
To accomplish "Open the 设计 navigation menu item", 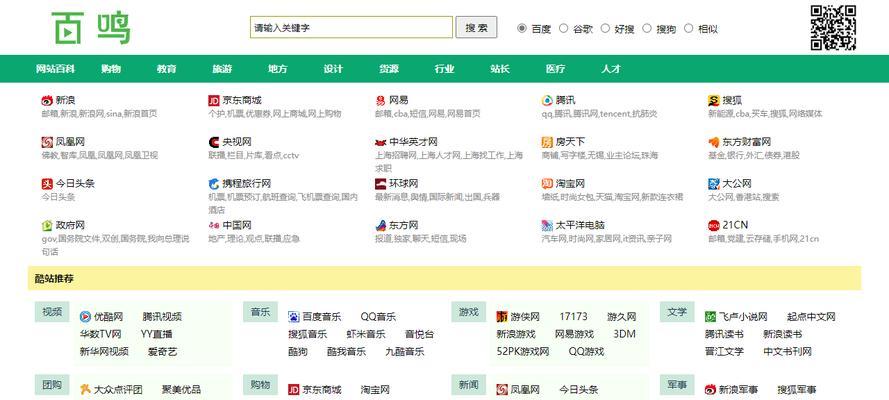I will (333, 69).
